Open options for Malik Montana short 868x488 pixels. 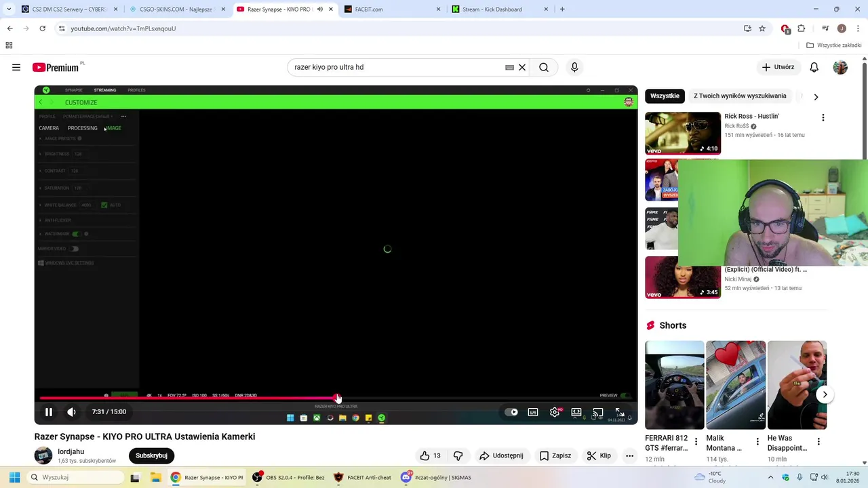(757, 442)
